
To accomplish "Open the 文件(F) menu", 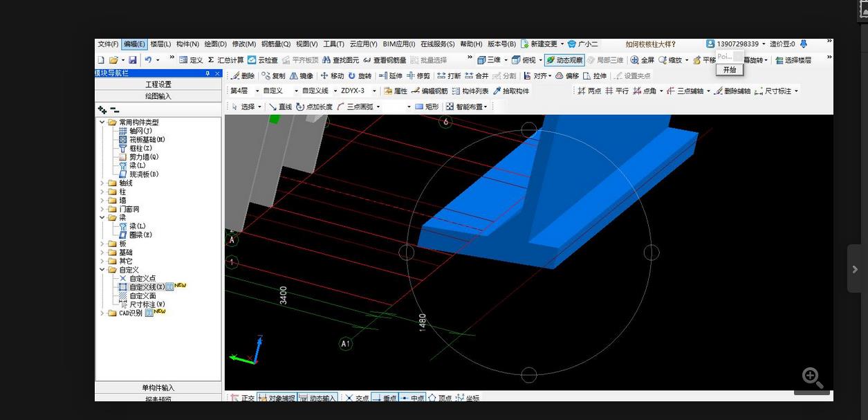I will click(x=108, y=44).
